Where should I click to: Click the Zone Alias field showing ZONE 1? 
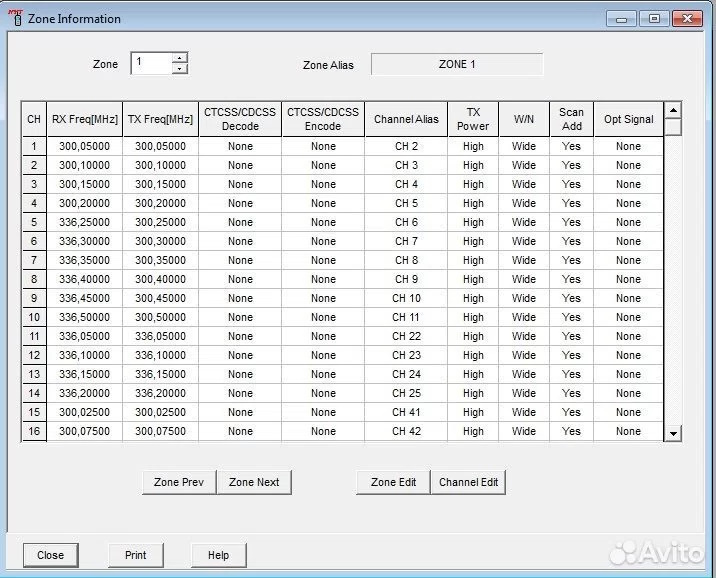pyautogui.click(x=457, y=64)
